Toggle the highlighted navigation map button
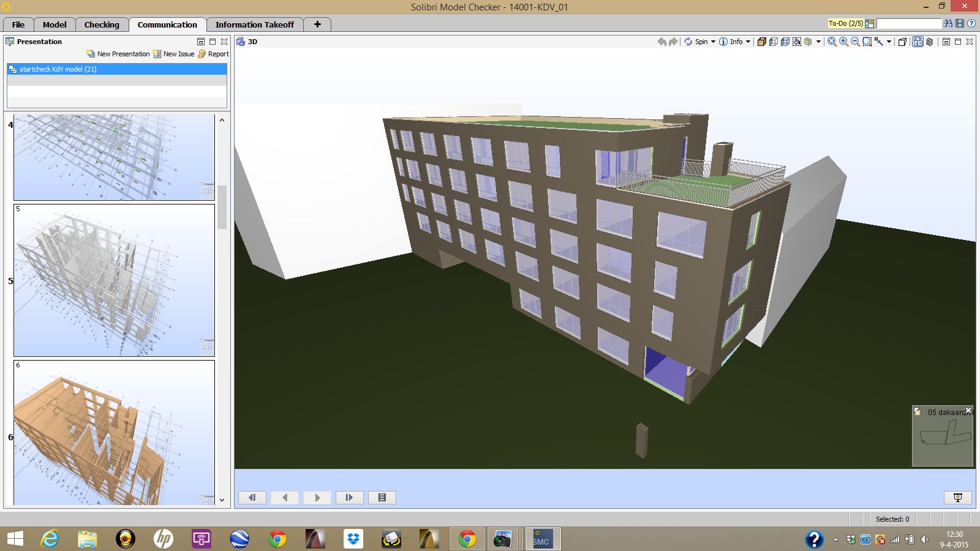This screenshot has height=551, width=980. pos(918,42)
